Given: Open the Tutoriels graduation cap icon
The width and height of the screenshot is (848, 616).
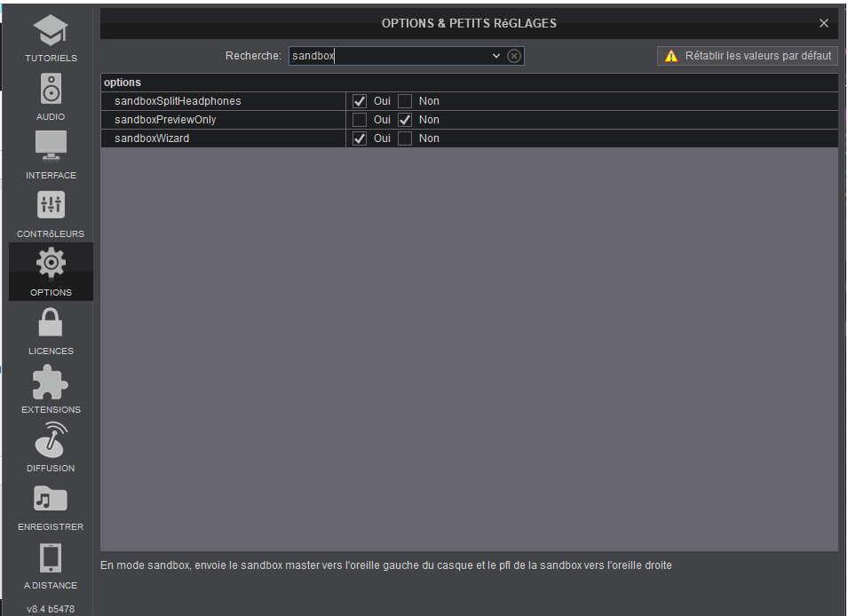Looking at the screenshot, I should click(x=51, y=32).
